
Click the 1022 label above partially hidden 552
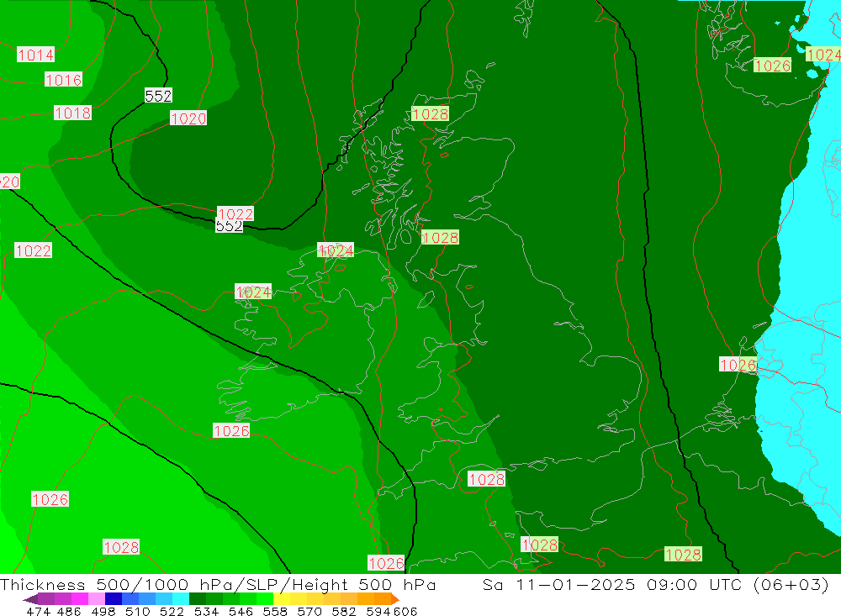pyautogui.click(x=235, y=213)
